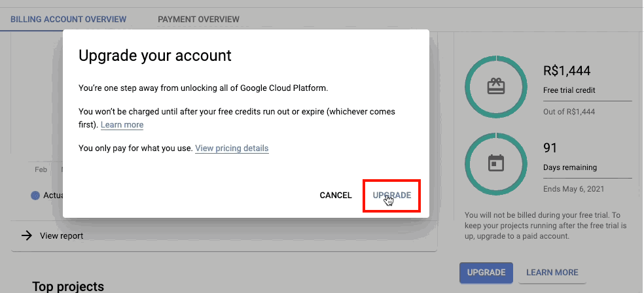Screen dimensions: 644x293
Task: Open the Learn more link in dialog
Action: (x=122, y=125)
